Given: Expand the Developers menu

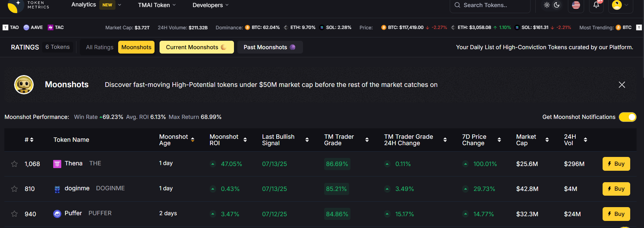Looking at the screenshot, I should 210,5.
